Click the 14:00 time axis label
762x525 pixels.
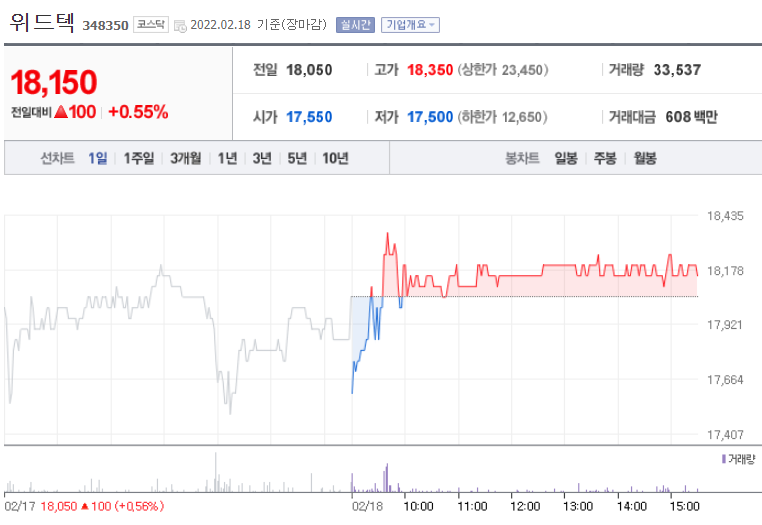[x=631, y=507]
